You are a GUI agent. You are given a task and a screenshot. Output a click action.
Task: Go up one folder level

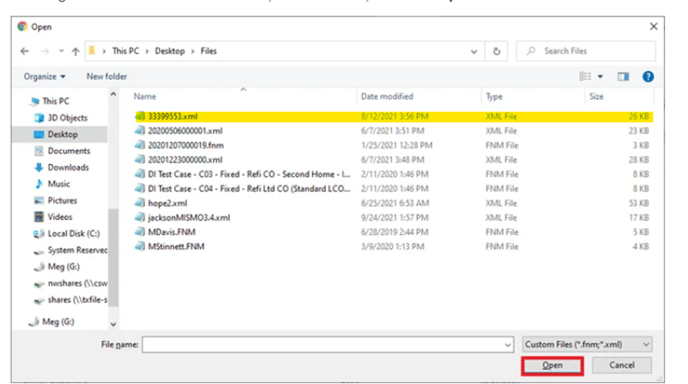[x=75, y=51]
